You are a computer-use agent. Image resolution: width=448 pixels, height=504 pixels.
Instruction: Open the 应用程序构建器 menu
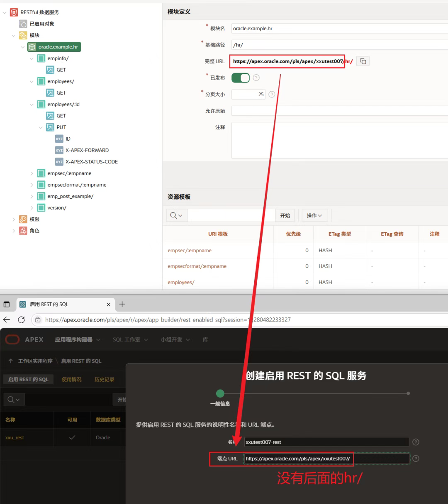point(78,340)
